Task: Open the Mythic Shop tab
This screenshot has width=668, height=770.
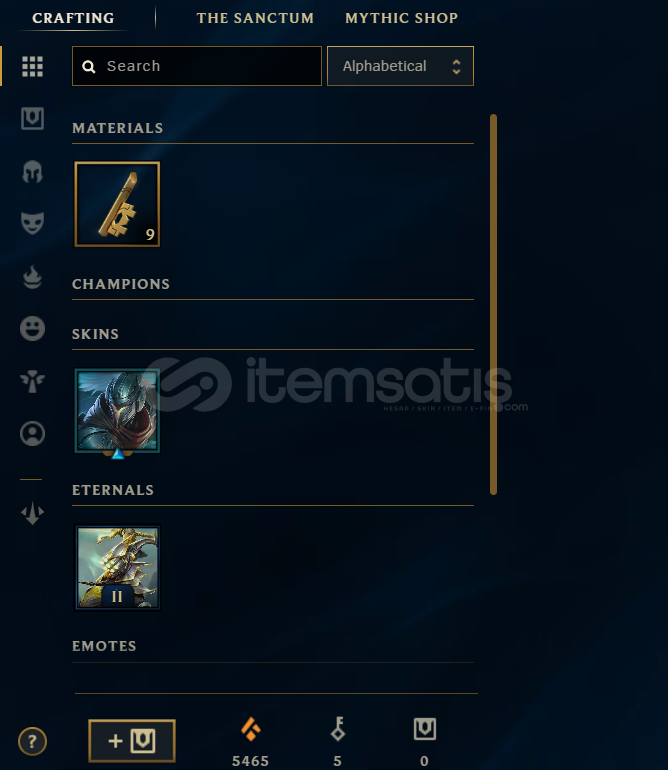Action: pyautogui.click(x=401, y=18)
